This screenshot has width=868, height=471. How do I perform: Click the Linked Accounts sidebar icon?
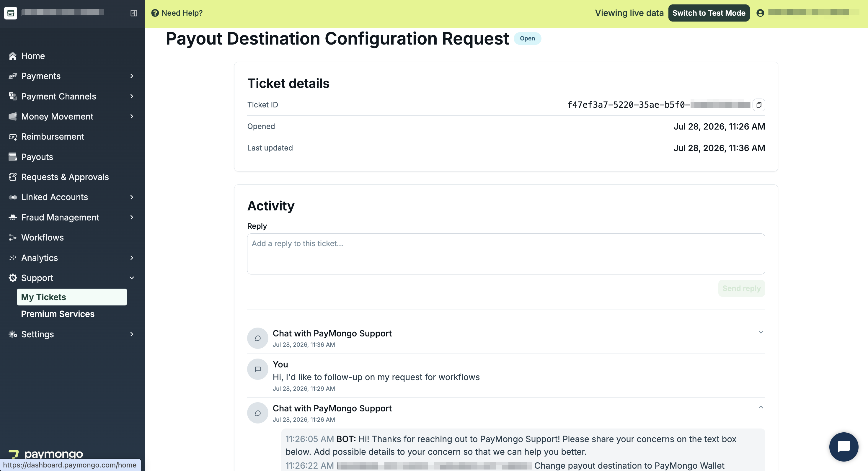[13, 197]
